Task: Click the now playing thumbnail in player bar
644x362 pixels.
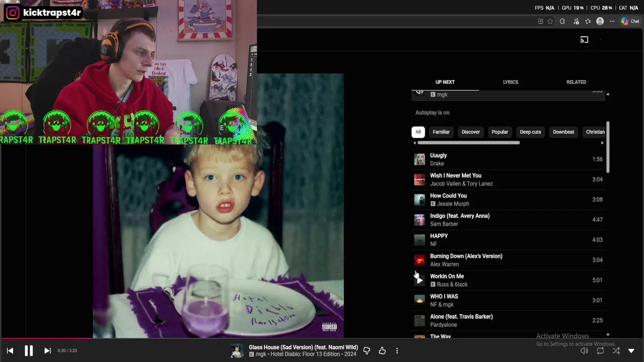Action: [237, 350]
